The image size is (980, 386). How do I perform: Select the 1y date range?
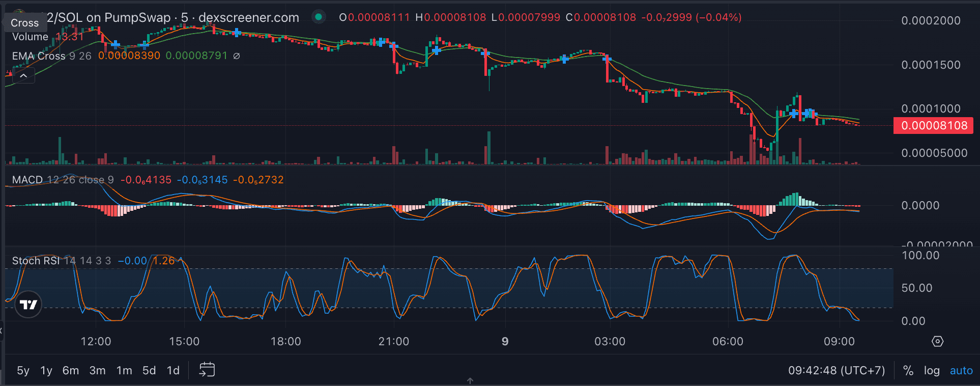pos(46,370)
